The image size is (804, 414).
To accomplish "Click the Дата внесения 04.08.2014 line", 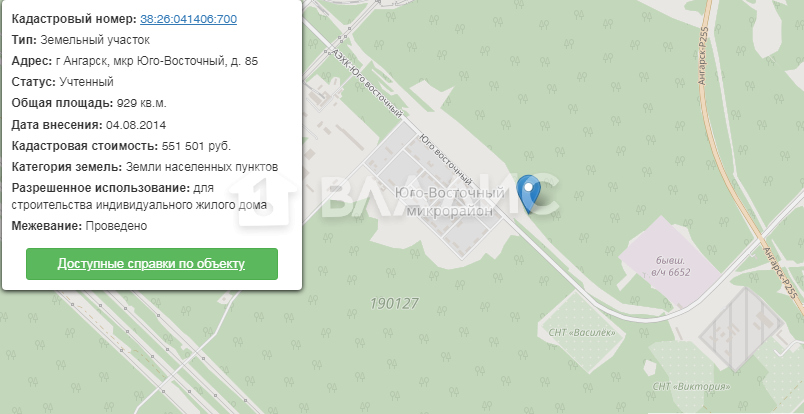I will pyautogui.click(x=89, y=125).
